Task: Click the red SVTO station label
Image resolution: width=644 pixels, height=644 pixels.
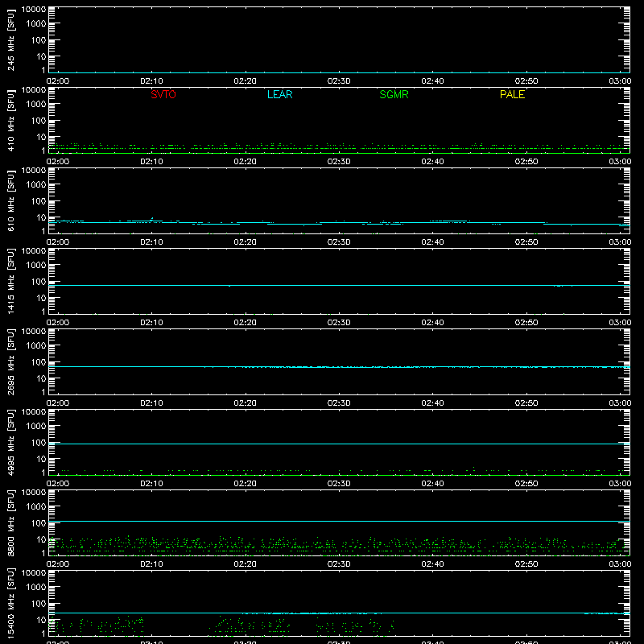Action: pyautogui.click(x=163, y=94)
